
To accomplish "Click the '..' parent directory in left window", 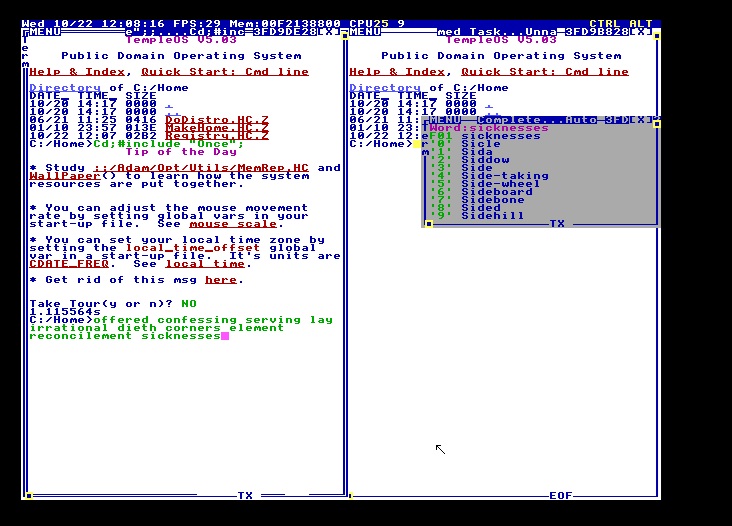I will click(173, 112).
